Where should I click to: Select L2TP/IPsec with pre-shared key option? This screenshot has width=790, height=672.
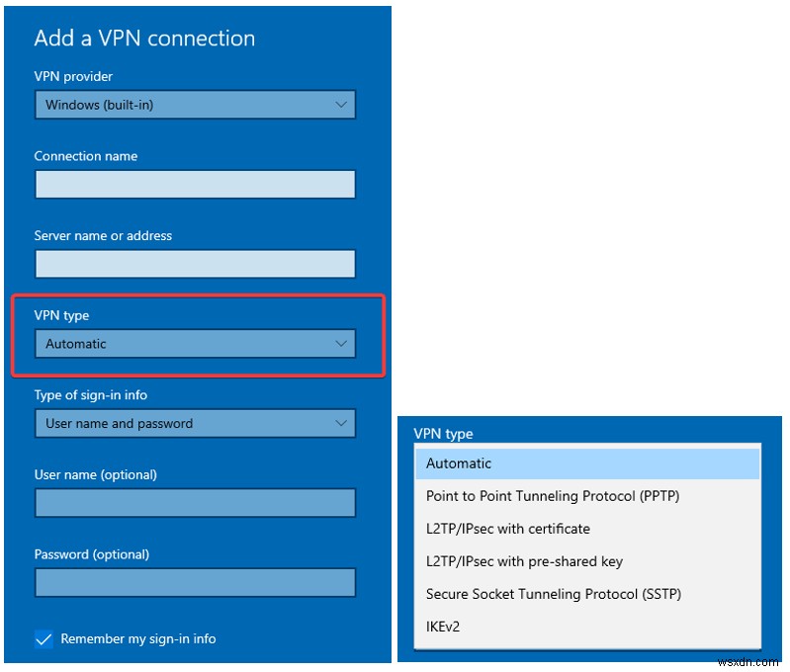[x=587, y=561]
